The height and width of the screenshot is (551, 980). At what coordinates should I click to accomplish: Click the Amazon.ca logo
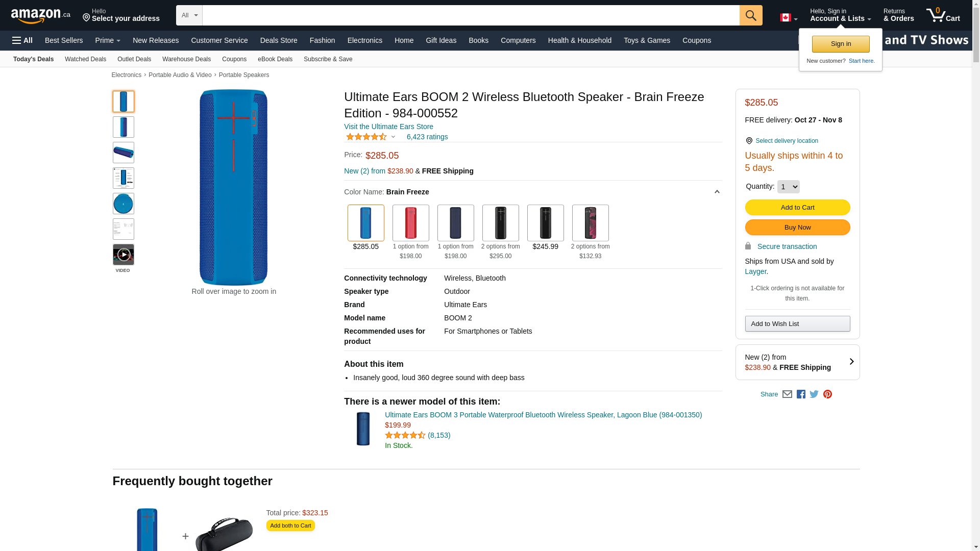click(x=40, y=16)
